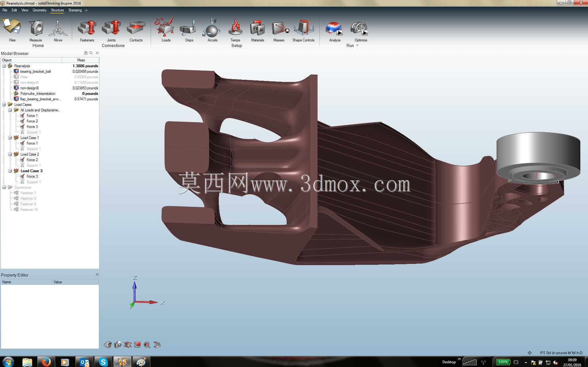Select non-designB part in browser
Image resolution: width=588 pixels, height=367 pixels.
pyautogui.click(x=29, y=88)
